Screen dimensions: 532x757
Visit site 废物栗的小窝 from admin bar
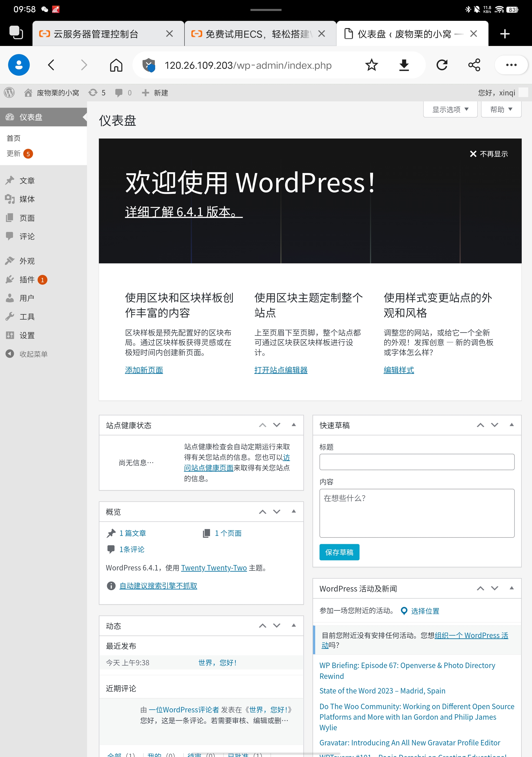[52, 93]
